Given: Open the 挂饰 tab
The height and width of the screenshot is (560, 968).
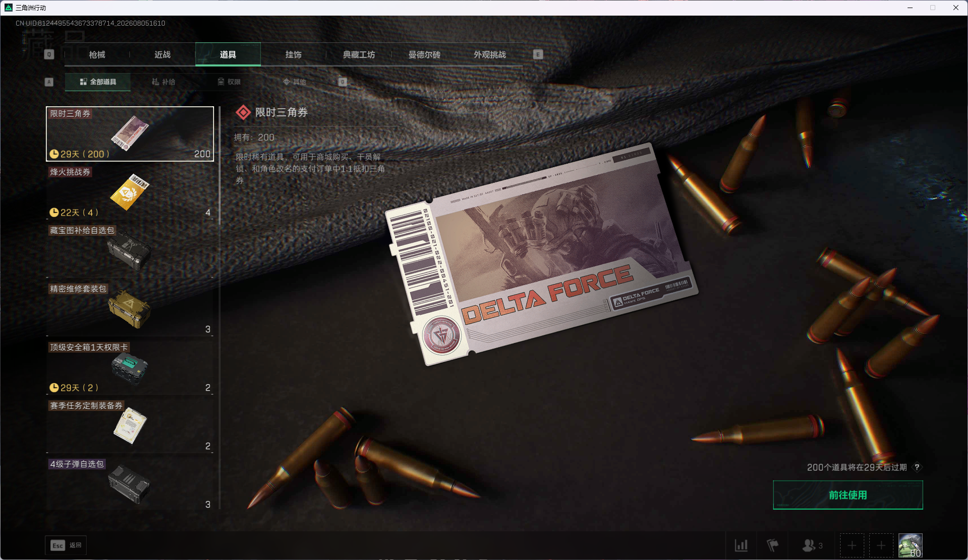Looking at the screenshot, I should pos(294,54).
